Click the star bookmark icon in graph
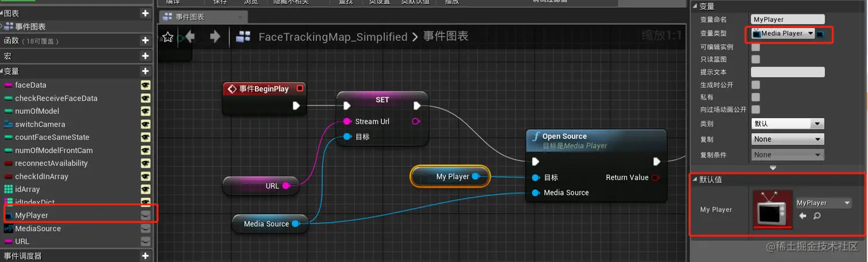The height and width of the screenshot is (262, 868). pos(168,37)
